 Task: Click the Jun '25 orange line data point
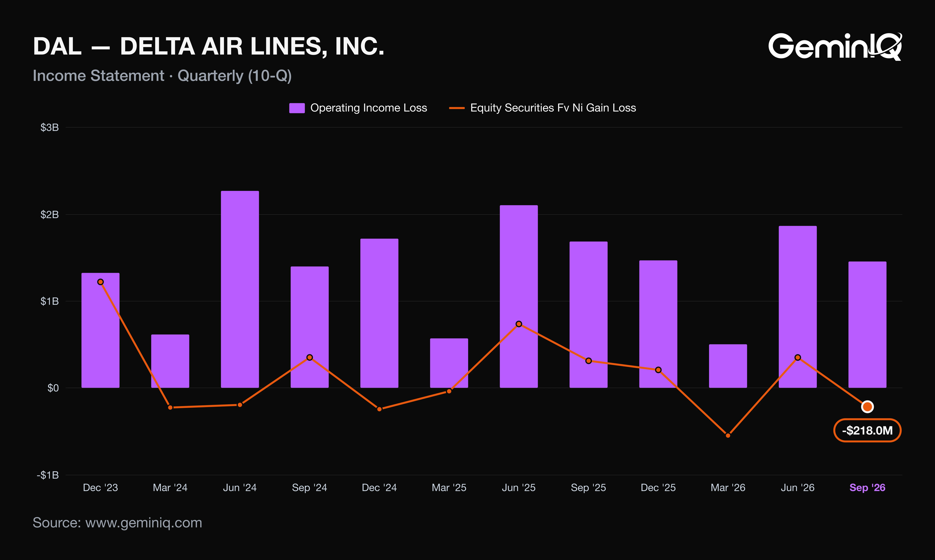(x=519, y=324)
